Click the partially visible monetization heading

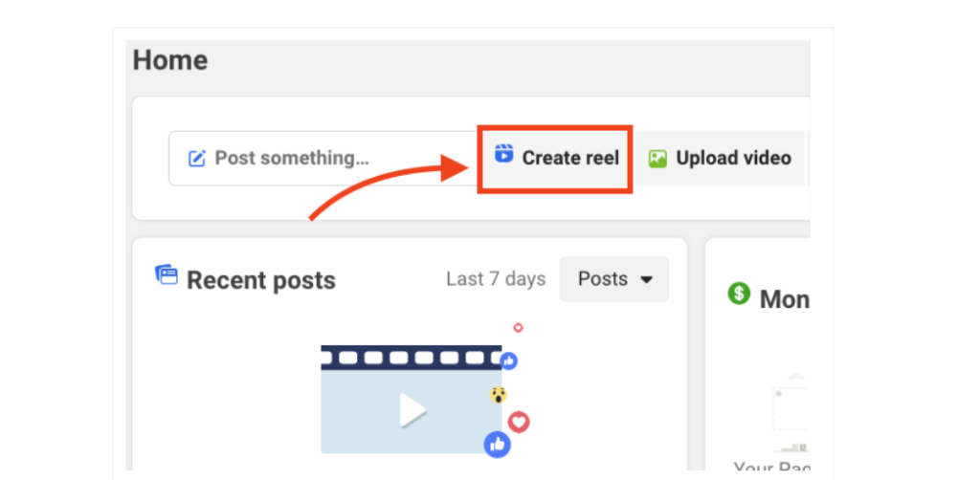click(784, 299)
